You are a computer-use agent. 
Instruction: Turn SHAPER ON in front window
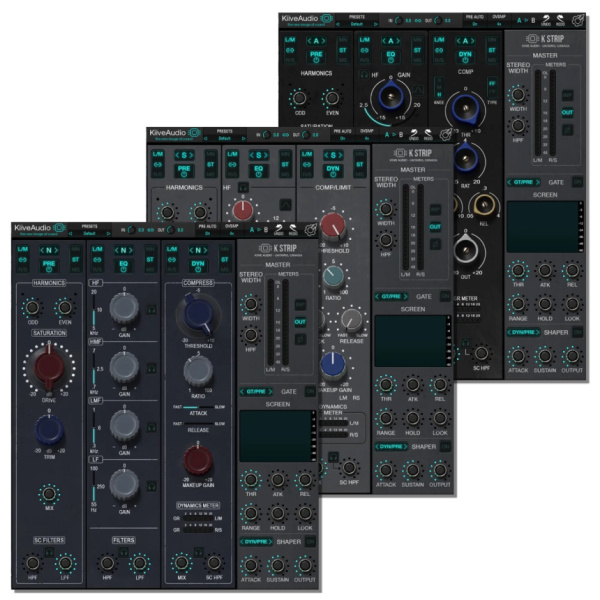pos(310,541)
